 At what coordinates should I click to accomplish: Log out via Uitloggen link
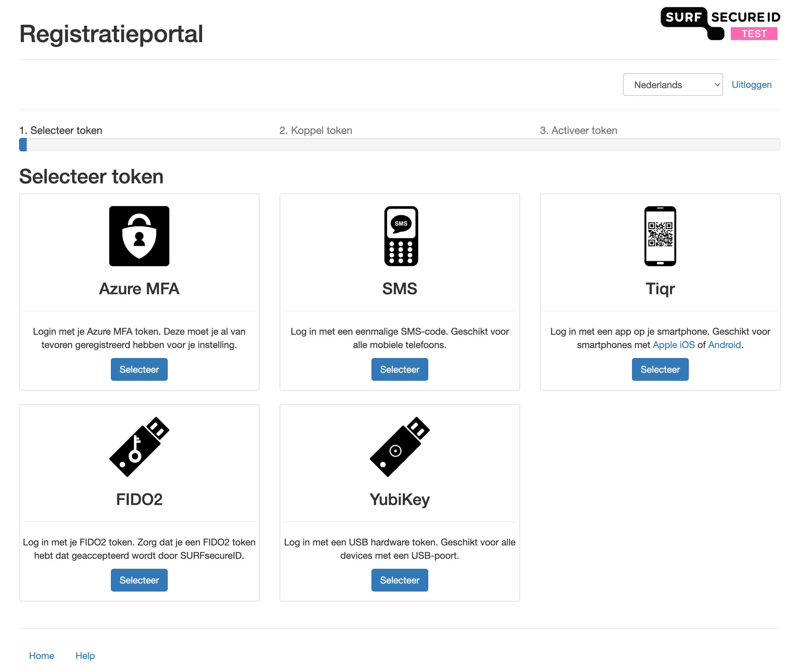[751, 85]
